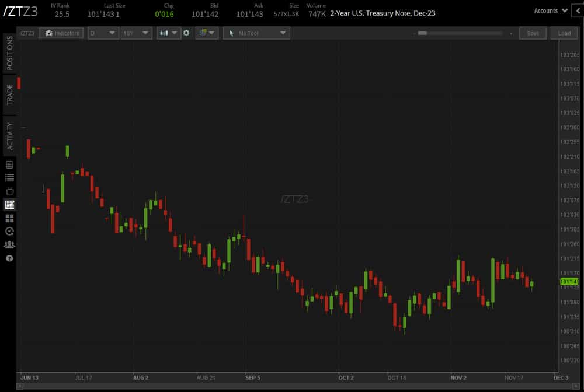This screenshot has height=392, width=584.
Task: Open the help question-mark icon
Action: [10, 258]
